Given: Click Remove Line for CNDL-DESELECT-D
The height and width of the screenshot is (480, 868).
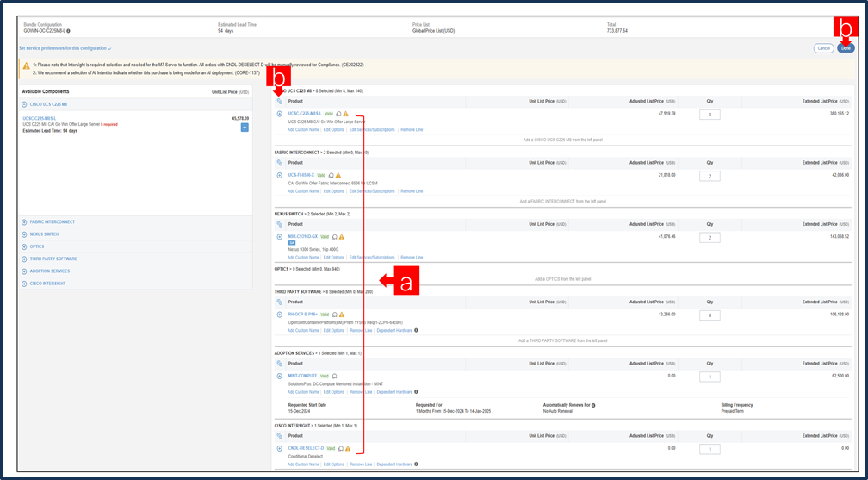Looking at the screenshot, I should coord(361,464).
